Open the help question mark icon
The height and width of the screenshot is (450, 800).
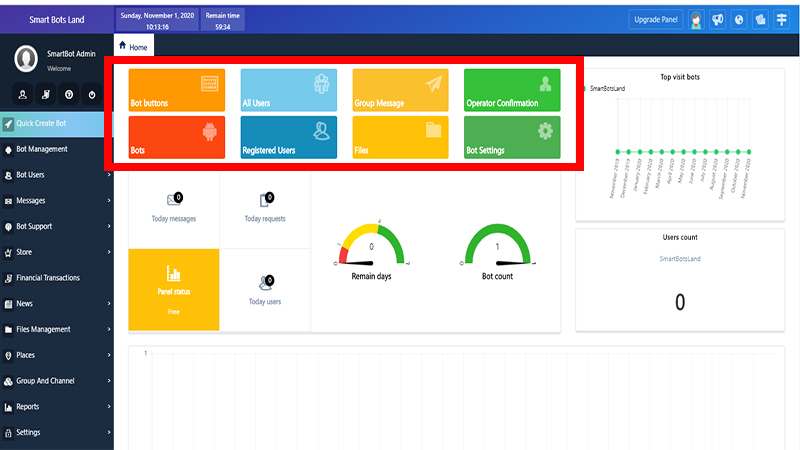68,95
